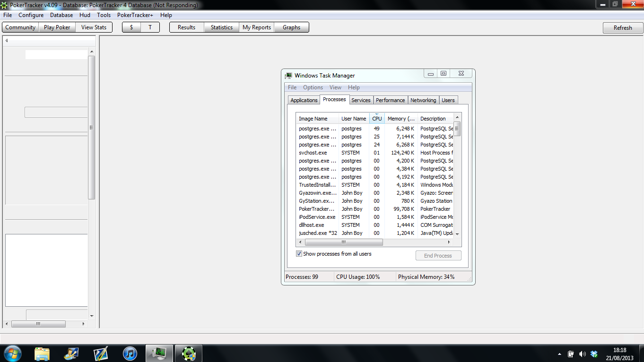Sort processes by Description column
This screenshot has width=644, height=362.
click(x=435, y=119)
